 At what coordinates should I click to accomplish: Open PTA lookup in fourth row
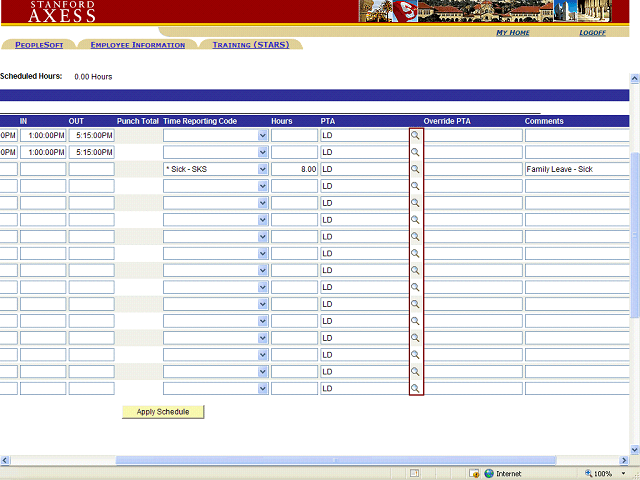(x=415, y=186)
